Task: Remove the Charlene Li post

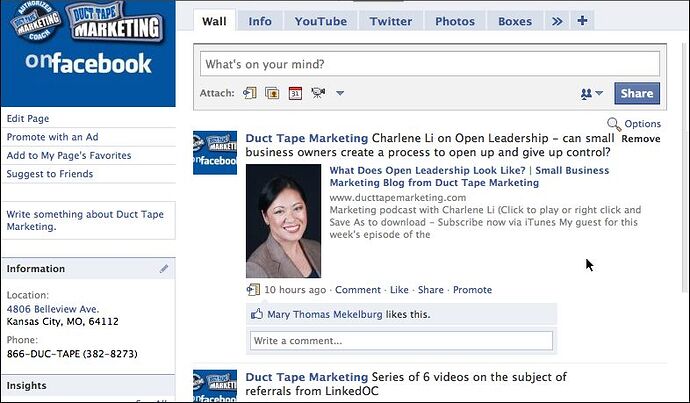Action: pos(641,139)
